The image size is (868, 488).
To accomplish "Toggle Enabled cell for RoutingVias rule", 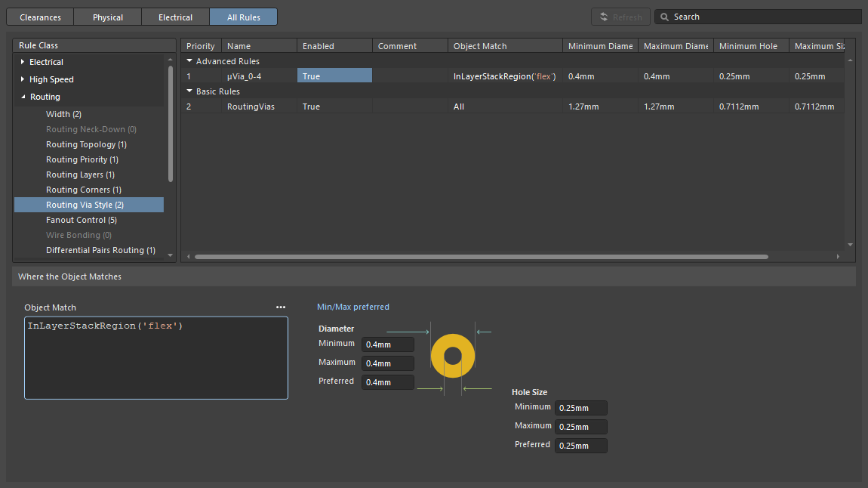I will pyautogui.click(x=334, y=107).
